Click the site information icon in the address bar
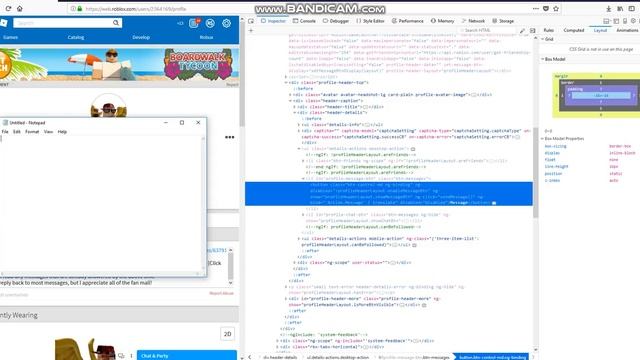The width and height of the screenshot is (640, 360). point(73,9)
